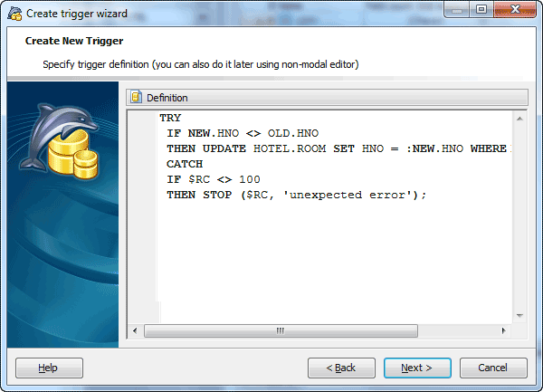
Task: Click the vertical scrollbar up arrow
Action: [x=519, y=119]
